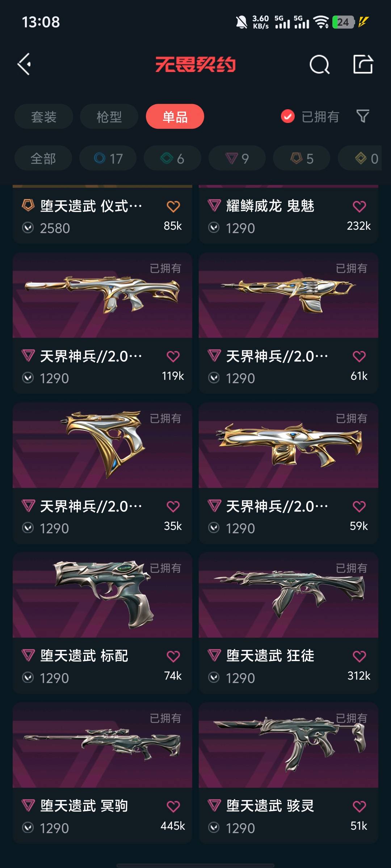Viewport: 391px width, 868px height.
Task: Toggle the 已拥有 owned checkbox
Action: point(288,116)
